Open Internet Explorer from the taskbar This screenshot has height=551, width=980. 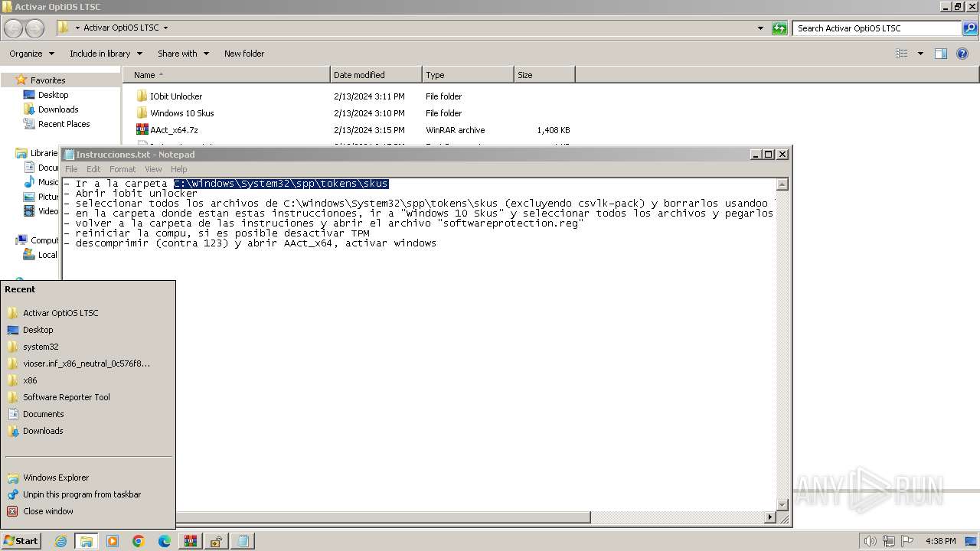point(60,541)
